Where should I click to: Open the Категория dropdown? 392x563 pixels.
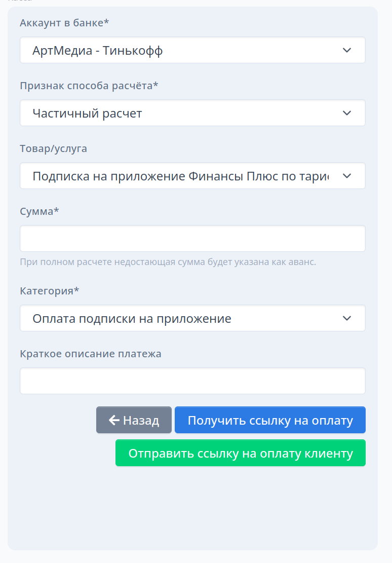tap(192, 318)
